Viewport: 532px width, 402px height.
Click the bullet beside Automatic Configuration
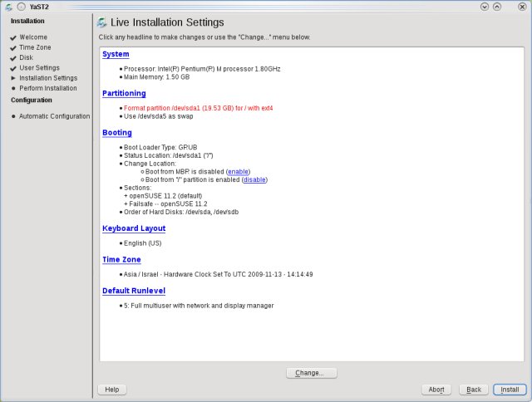13,116
